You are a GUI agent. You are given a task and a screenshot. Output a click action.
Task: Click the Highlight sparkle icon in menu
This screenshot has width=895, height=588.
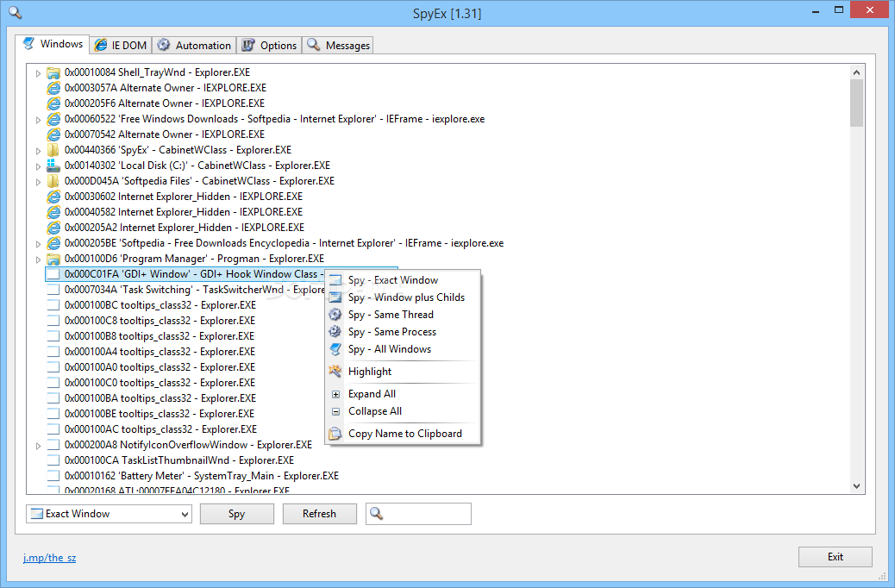click(x=335, y=371)
